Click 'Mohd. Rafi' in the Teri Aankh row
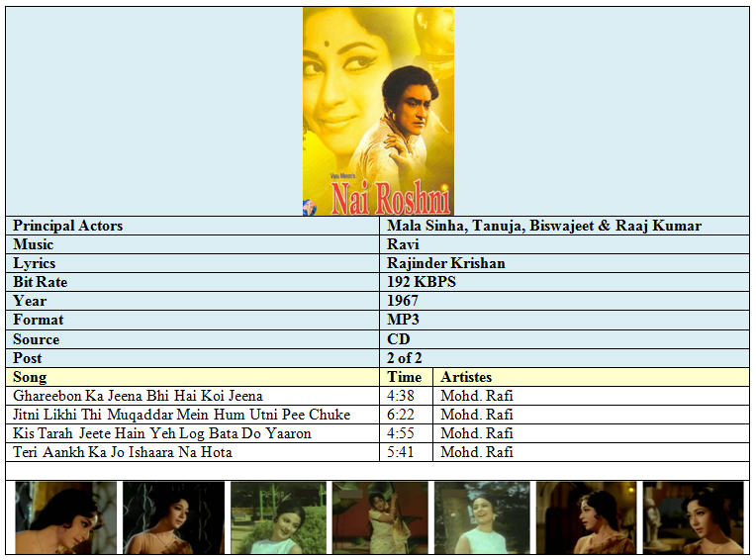This screenshot has width=756, height=560. coord(477,452)
